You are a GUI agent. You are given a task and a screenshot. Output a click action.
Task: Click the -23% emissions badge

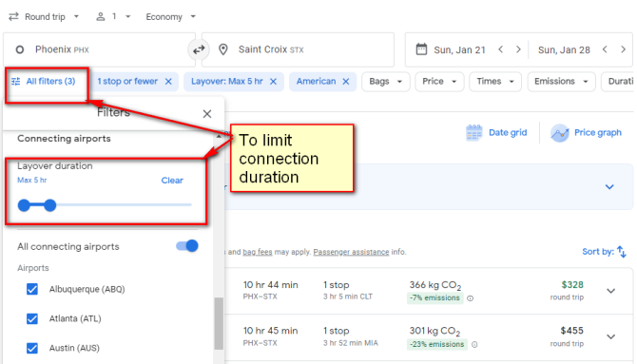click(x=437, y=344)
